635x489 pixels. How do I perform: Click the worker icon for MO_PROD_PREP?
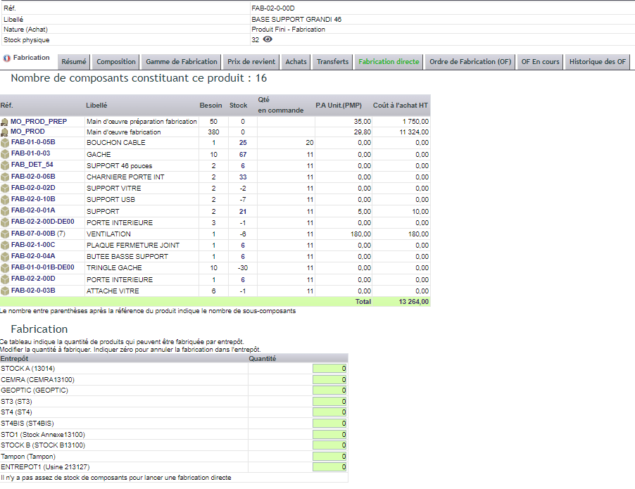(x=4, y=122)
